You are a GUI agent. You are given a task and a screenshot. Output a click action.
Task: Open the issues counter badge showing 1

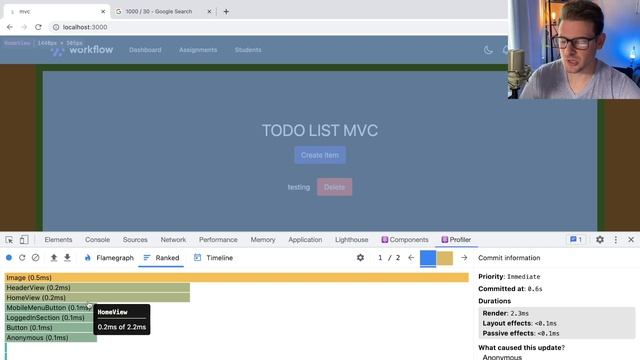[x=576, y=240]
